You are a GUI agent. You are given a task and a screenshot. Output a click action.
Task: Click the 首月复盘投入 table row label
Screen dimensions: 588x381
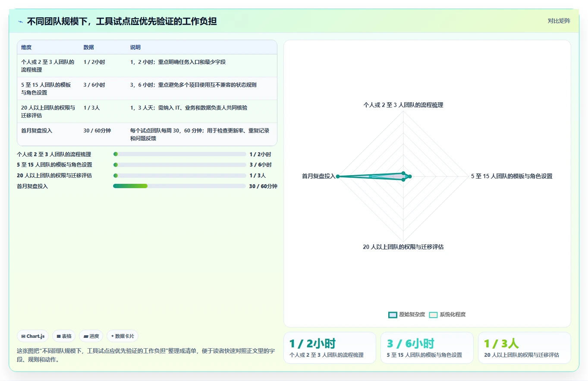coord(37,130)
